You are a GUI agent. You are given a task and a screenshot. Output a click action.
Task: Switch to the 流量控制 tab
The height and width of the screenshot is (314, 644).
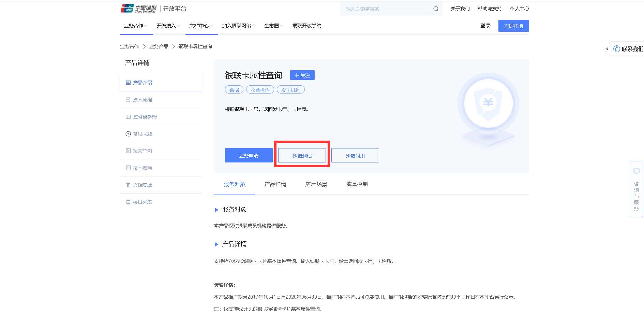[357, 184]
